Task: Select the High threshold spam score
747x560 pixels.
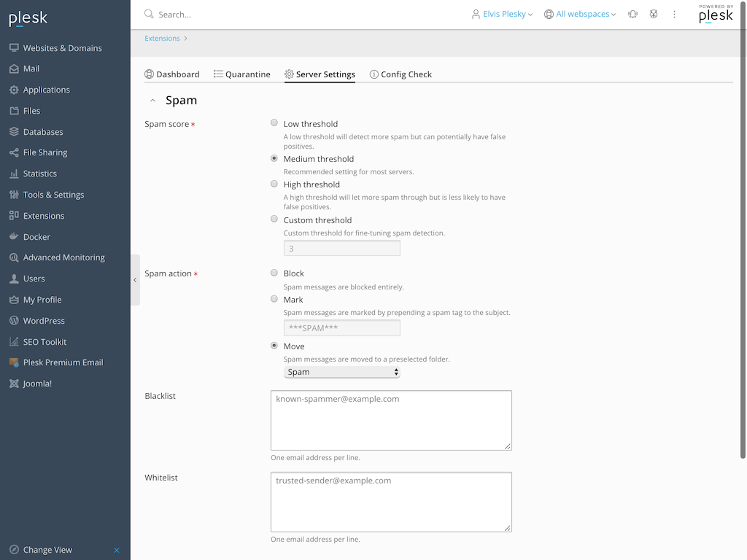Action: tap(274, 183)
